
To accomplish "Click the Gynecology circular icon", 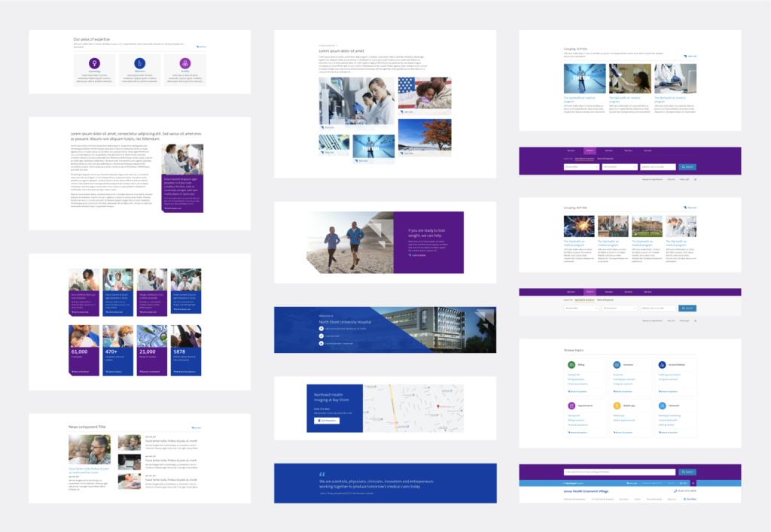I will point(94,64).
